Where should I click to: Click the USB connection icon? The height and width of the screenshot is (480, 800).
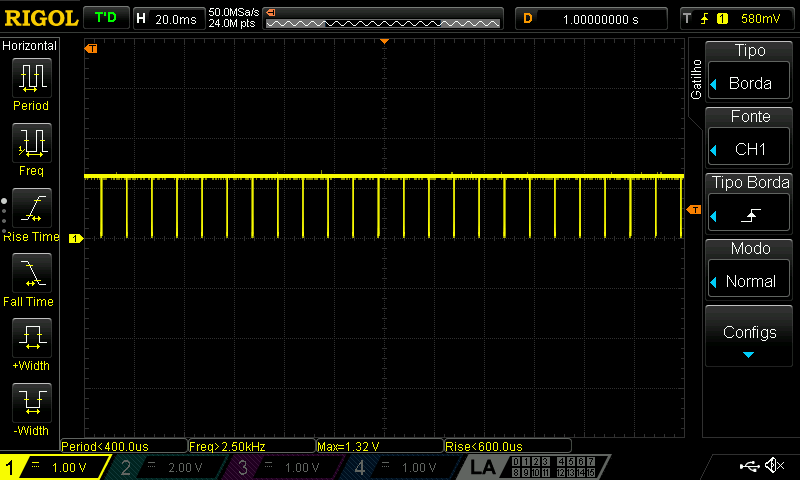pyautogui.click(x=749, y=466)
